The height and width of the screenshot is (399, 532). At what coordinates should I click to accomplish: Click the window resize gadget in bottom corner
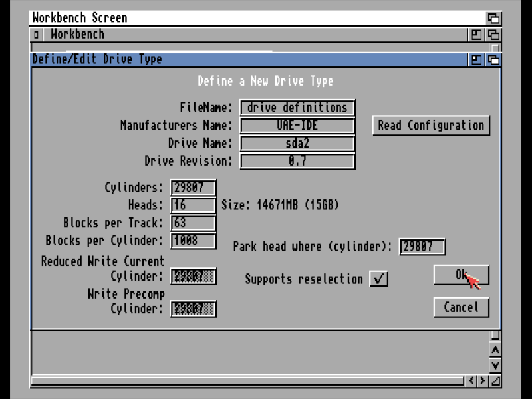(495, 381)
